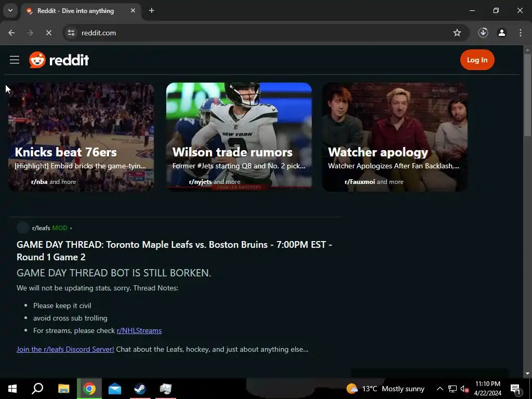Click the 'GAME DAY THREAD BOT IS STILL BORKEN.' heading
Viewport: 532px width, 399px height.
(x=114, y=273)
